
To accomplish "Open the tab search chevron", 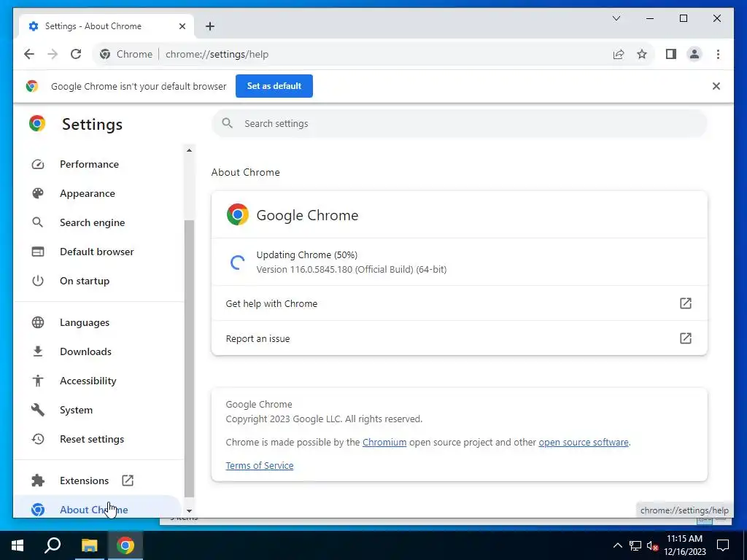I will [x=616, y=18].
